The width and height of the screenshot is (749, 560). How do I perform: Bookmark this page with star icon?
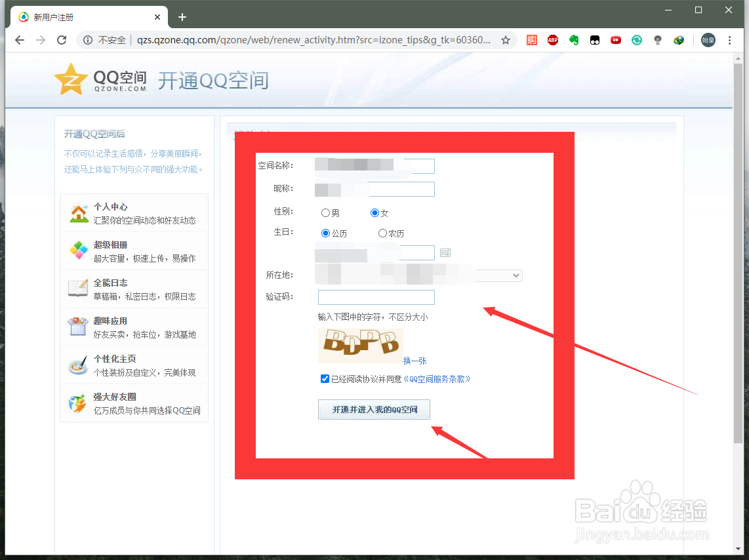tap(506, 40)
